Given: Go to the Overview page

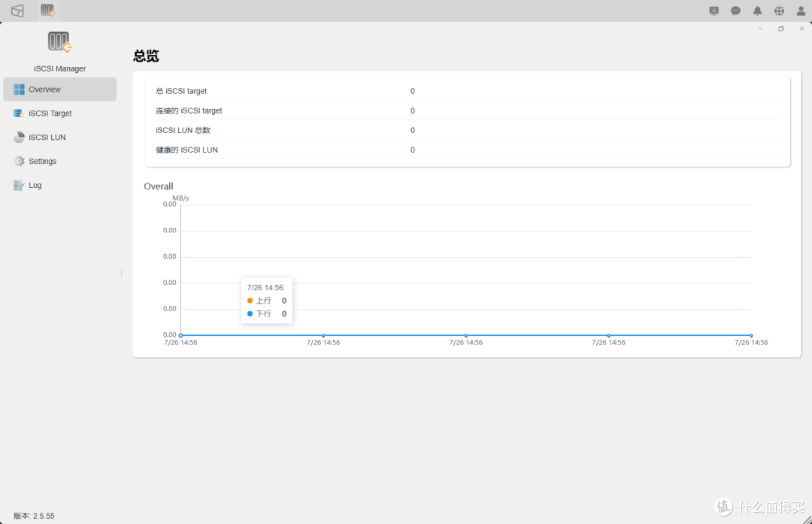Looking at the screenshot, I should pos(59,89).
